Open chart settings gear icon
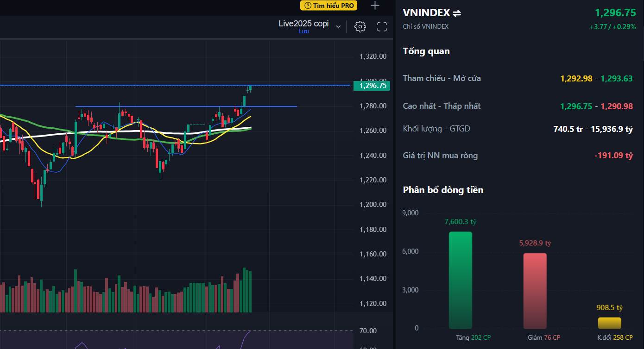 click(x=360, y=27)
